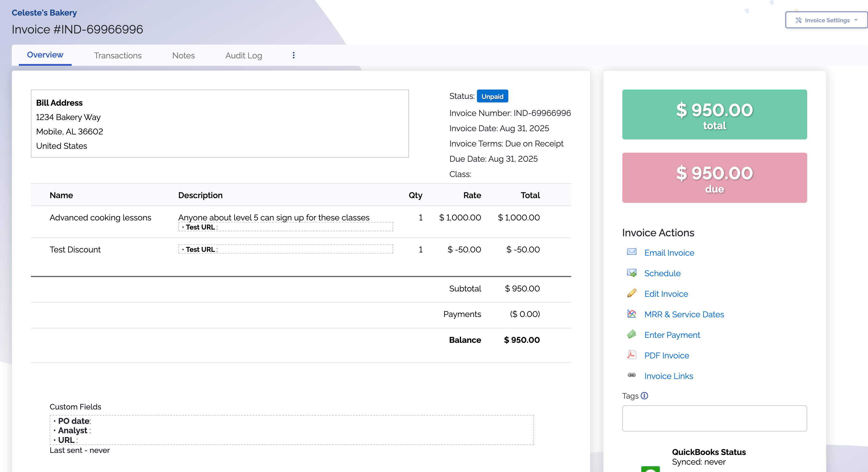The image size is (868, 472).
Task: Click the Invoice Links link
Action: (x=668, y=376)
